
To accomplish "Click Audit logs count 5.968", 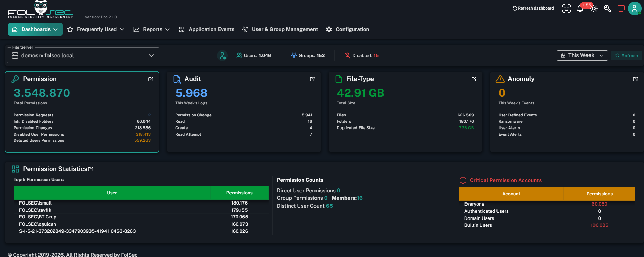I will [191, 93].
